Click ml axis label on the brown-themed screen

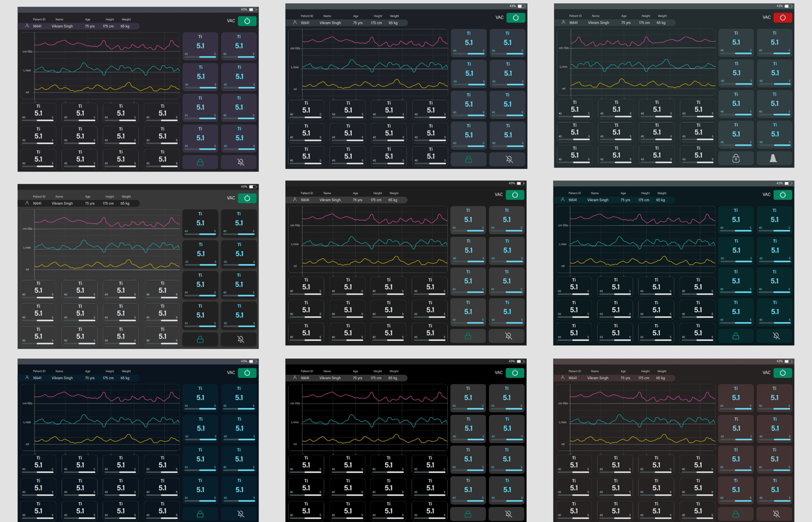(x=563, y=444)
